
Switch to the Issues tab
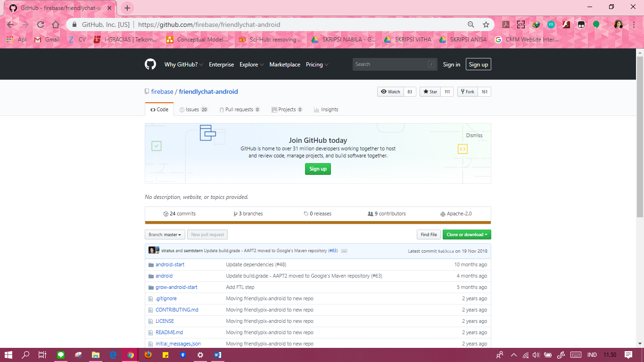194,109
